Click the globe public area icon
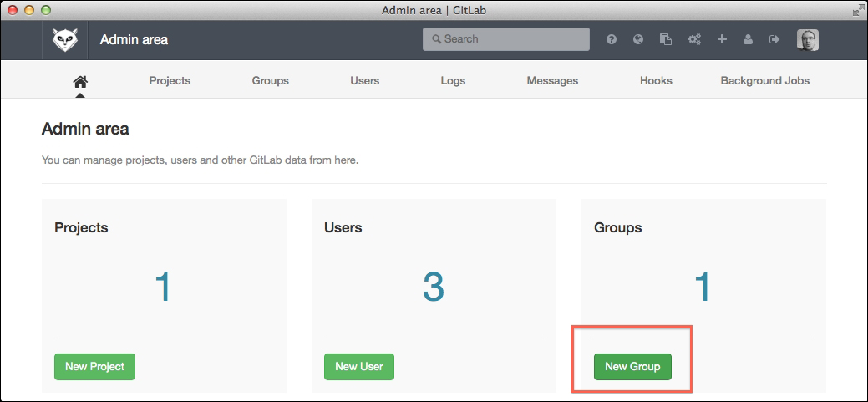 (x=638, y=39)
